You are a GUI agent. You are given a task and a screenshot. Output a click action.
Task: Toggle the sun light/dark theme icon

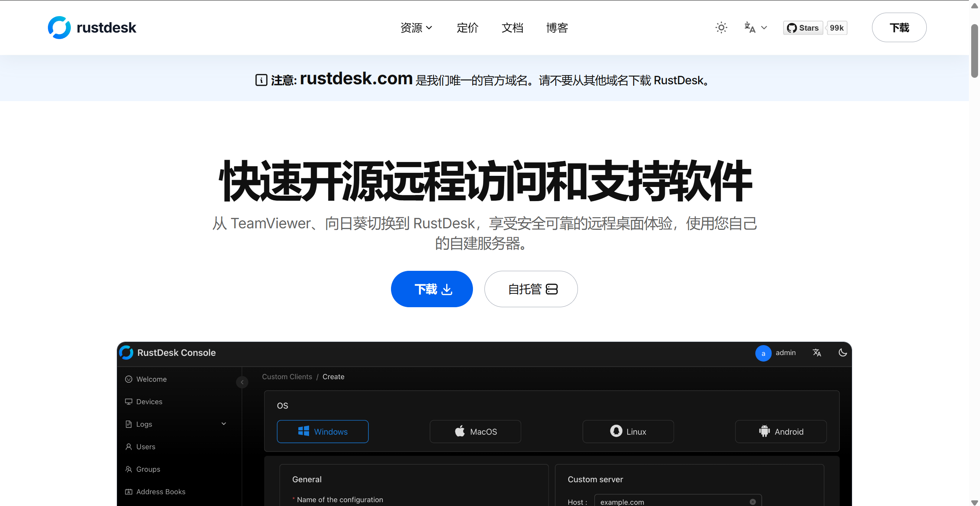[721, 28]
